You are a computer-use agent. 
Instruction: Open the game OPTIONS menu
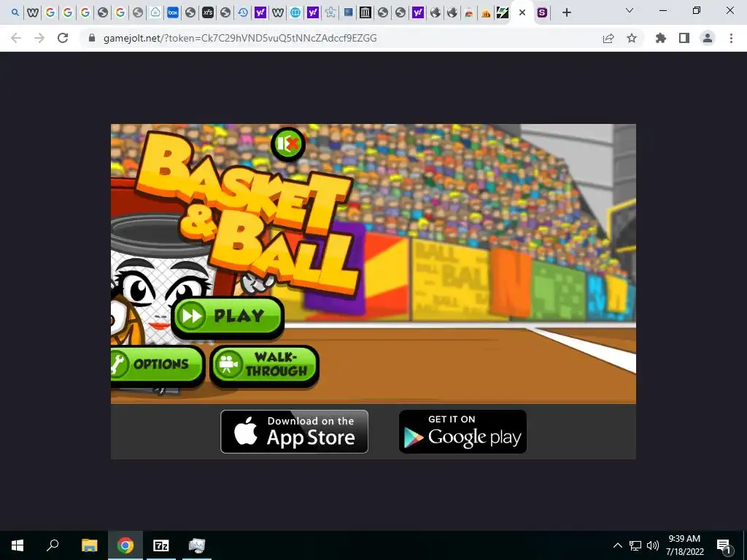[x=156, y=365]
